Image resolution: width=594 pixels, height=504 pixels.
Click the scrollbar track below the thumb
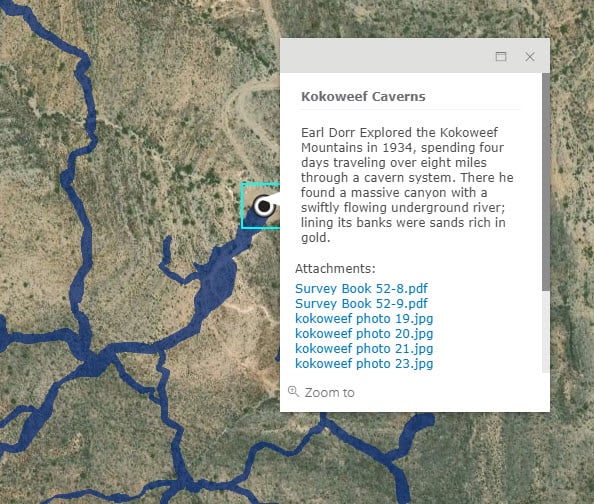pos(546,332)
